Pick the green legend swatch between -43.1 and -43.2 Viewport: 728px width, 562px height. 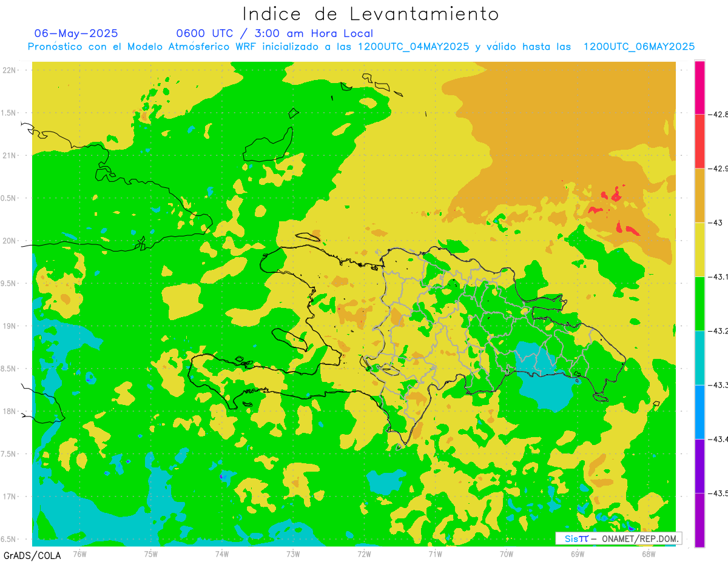tap(699, 304)
